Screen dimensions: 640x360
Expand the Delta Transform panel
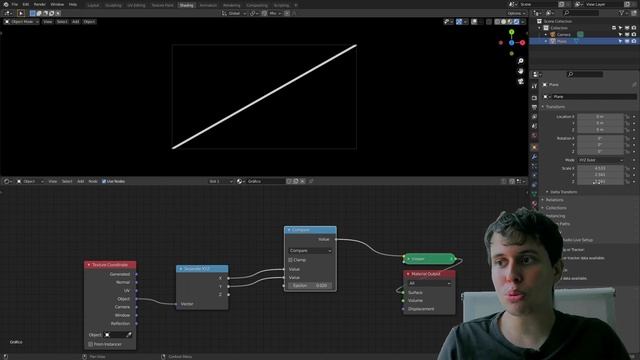tap(563, 192)
